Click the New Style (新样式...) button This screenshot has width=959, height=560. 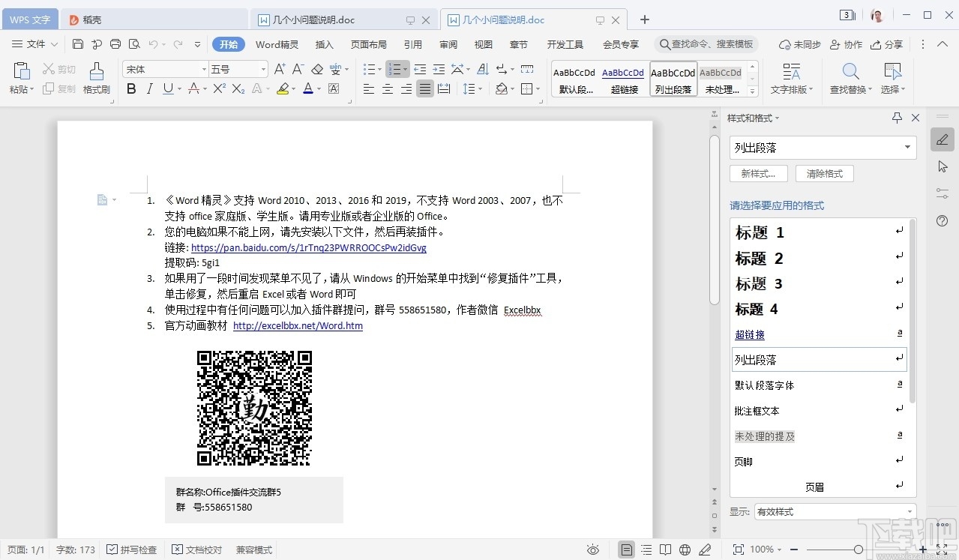(x=758, y=173)
